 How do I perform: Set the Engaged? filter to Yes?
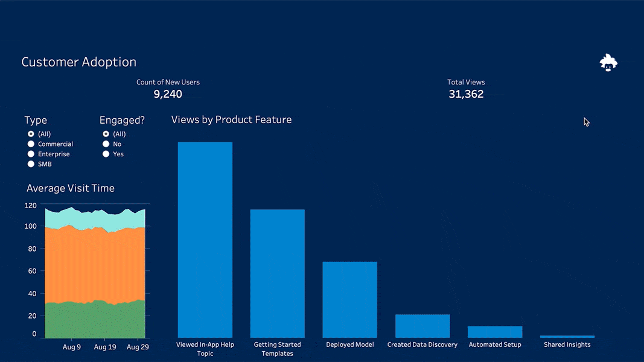pos(106,154)
